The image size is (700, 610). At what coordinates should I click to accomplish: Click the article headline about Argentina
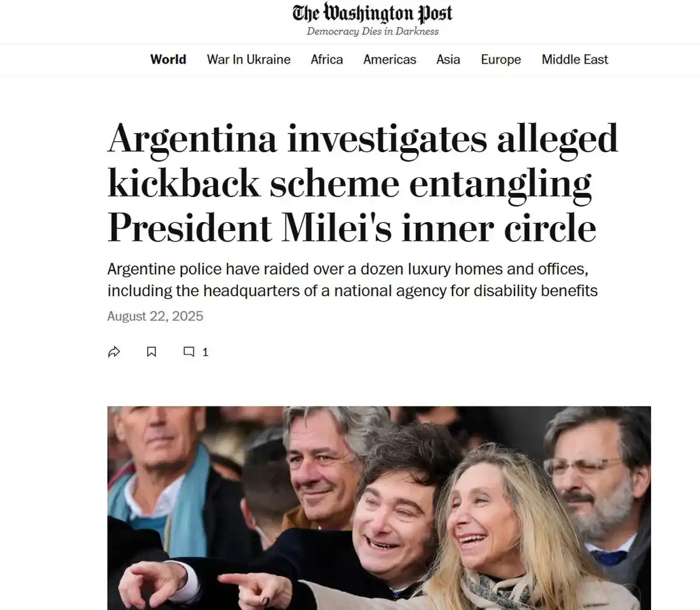[362, 182]
